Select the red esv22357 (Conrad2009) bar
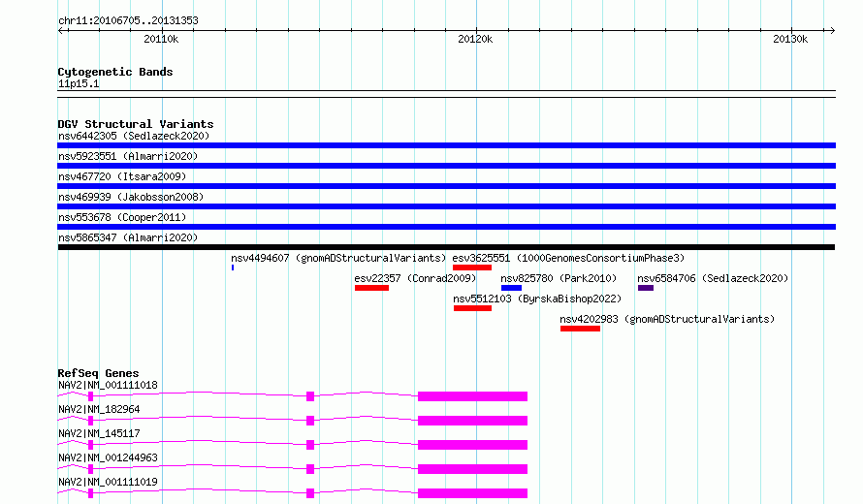This screenshot has height=504, width=863. 371,288
